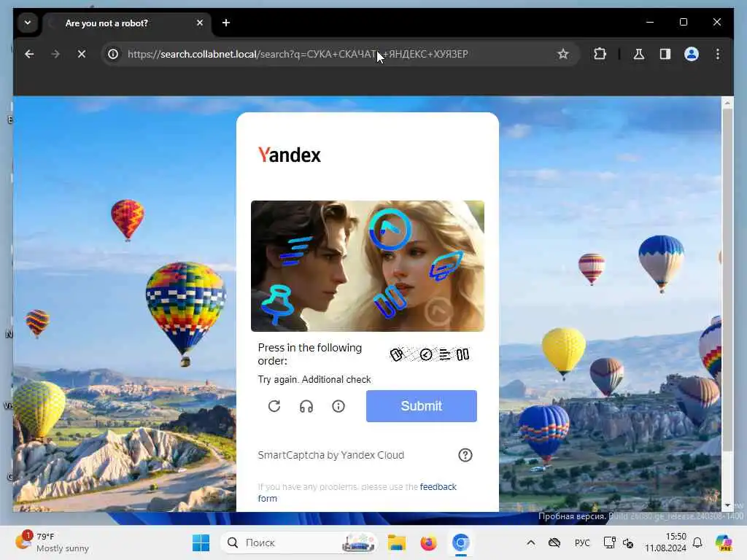The width and height of the screenshot is (747, 560).
Task: View site information icon in address bar
Action: coord(113,54)
